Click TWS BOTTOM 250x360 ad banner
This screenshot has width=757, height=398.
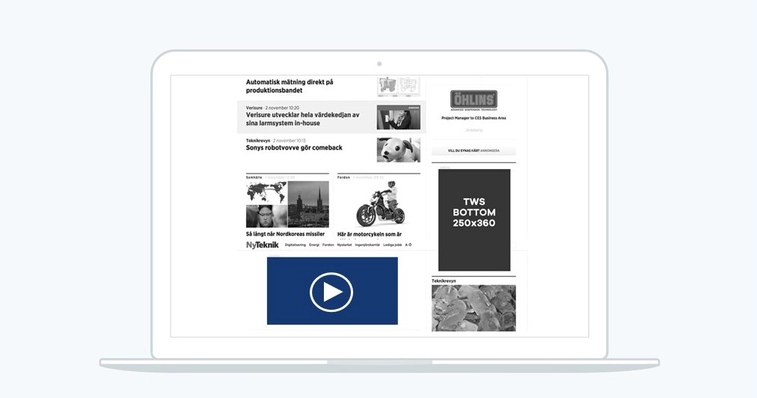pos(474,220)
